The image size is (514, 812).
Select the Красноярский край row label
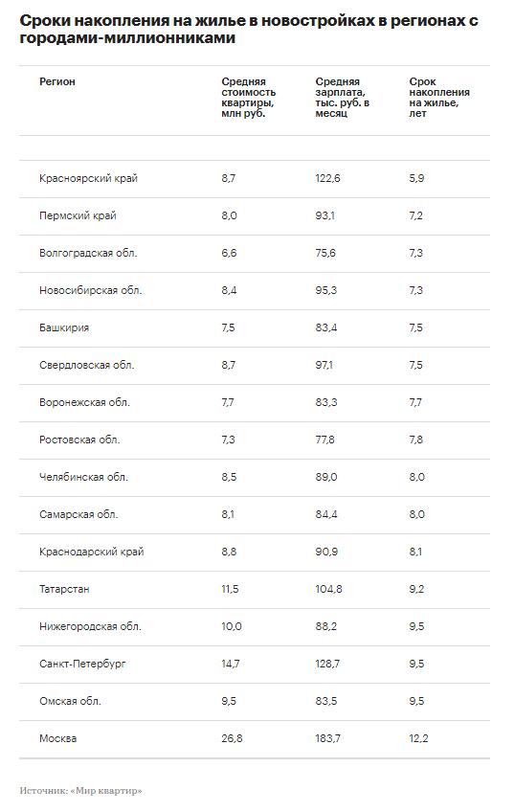[88, 179]
